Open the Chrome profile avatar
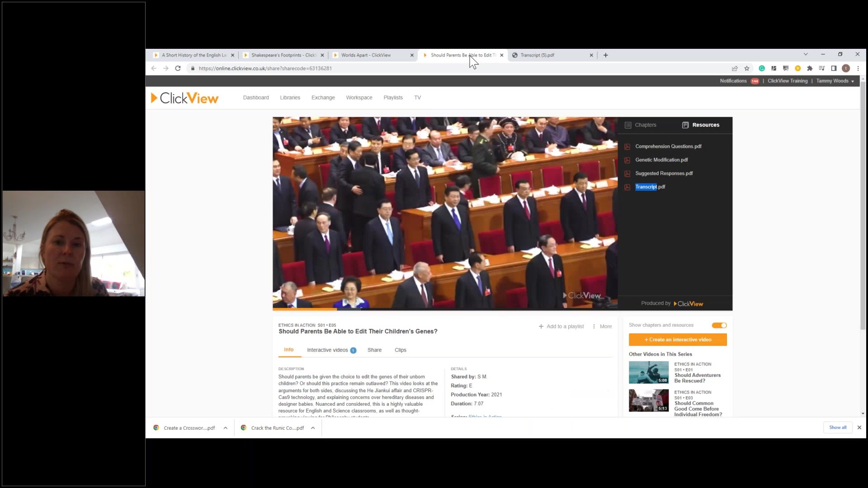868x488 pixels. [846, 68]
